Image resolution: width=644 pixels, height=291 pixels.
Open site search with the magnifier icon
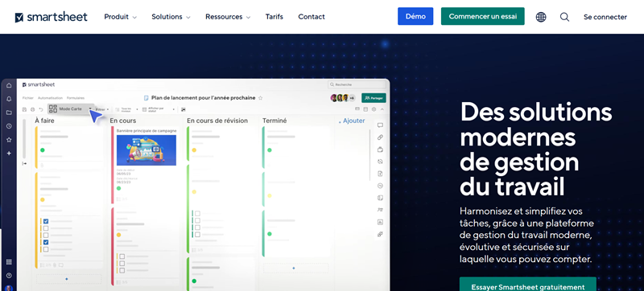pos(565,17)
